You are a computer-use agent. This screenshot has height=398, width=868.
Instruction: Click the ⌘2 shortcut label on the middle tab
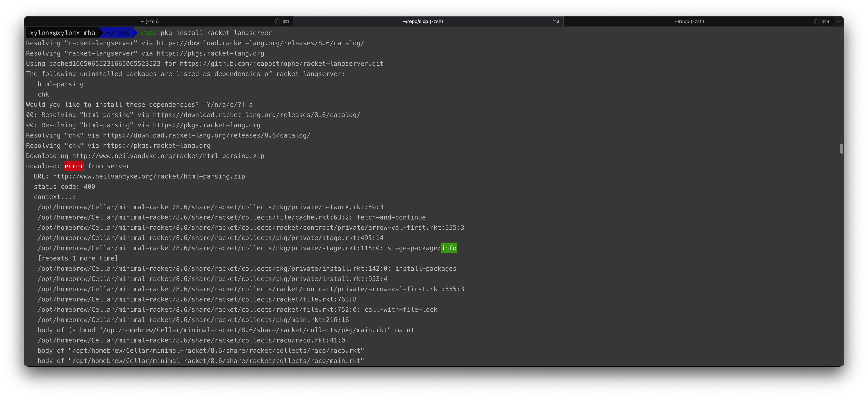click(x=556, y=21)
